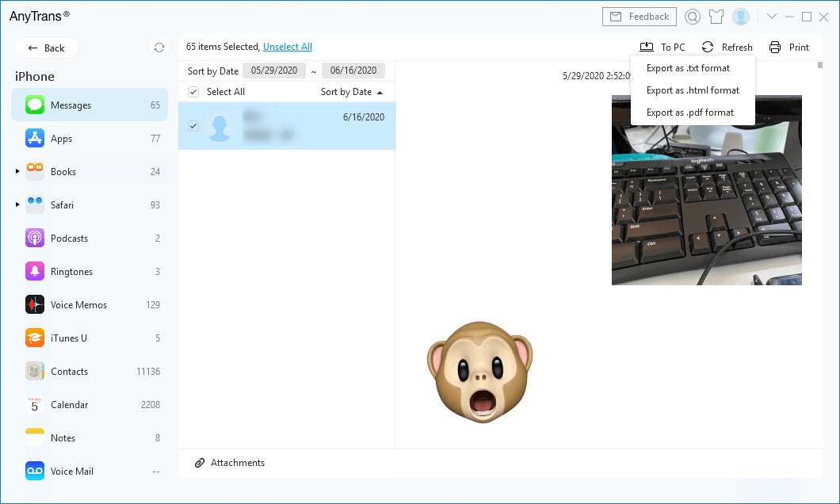Image resolution: width=840 pixels, height=504 pixels.
Task: Open the Messages category icon
Action: coord(35,105)
